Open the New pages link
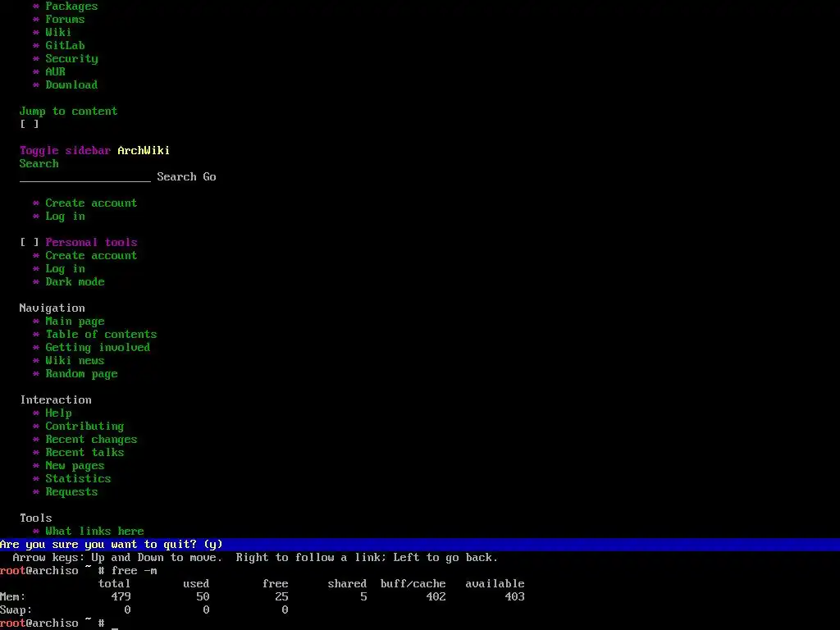Screen dimensions: 840x630 tap(75, 466)
